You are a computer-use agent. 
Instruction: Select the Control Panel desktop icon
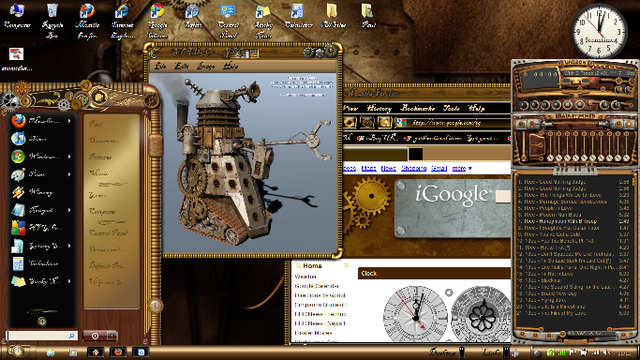click(228, 20)
